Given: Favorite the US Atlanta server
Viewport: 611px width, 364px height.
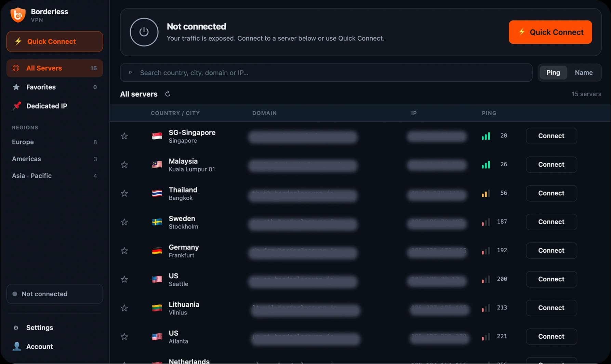Looking at the screenshot, I should (x=124, y=337).
